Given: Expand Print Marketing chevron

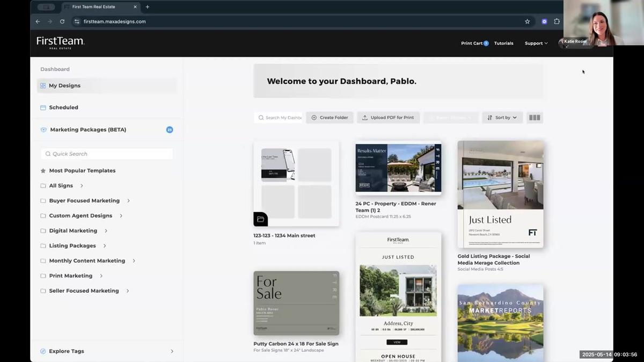Looking at the screenshot, I should coord(101,276).
